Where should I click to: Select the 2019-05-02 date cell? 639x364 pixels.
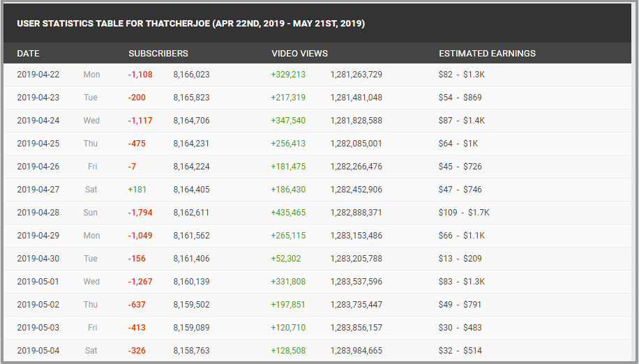(38, 305)
